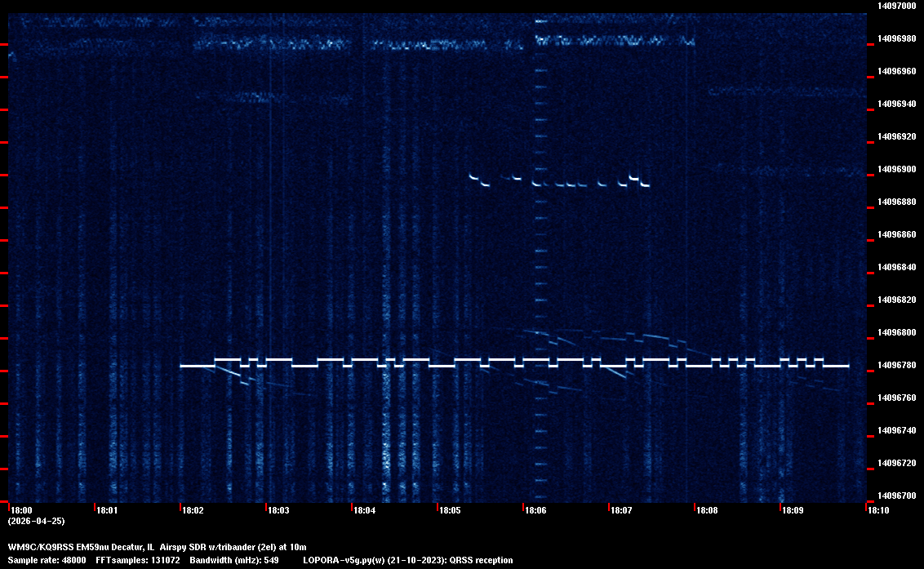Select the 18:03 time marker
924x569 pixels.
pyautogui.click(x=278, y=510)
